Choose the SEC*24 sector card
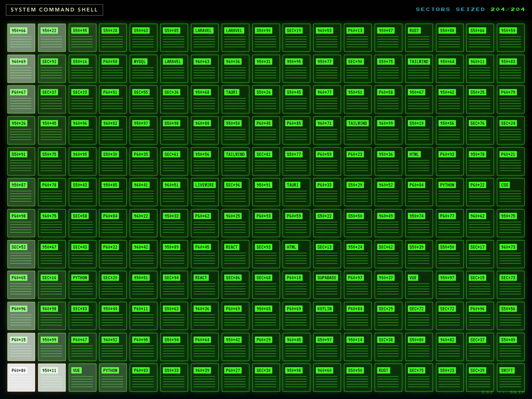Viewport: 532px width, 399px height. [511, 130]
